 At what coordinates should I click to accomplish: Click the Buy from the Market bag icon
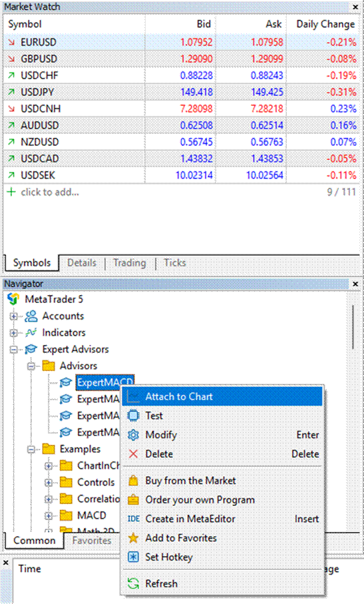pyautogui.click(x=133, y=480)
